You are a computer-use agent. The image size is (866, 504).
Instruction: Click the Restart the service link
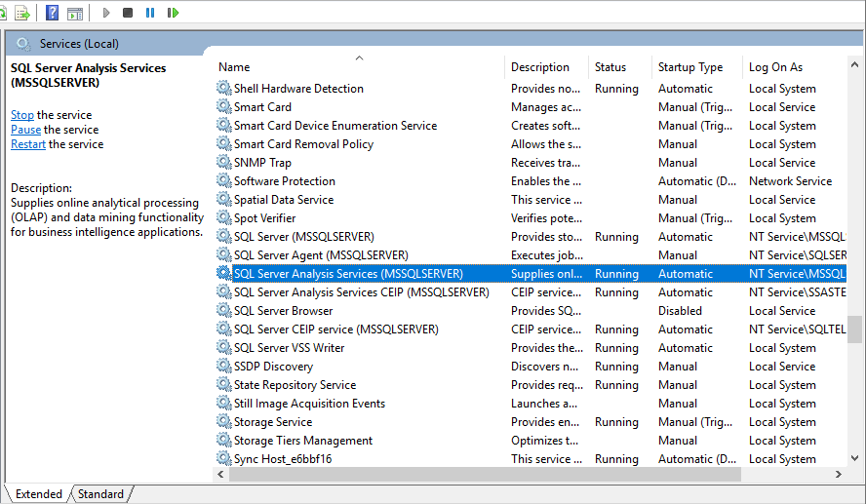tap(28, 144)
